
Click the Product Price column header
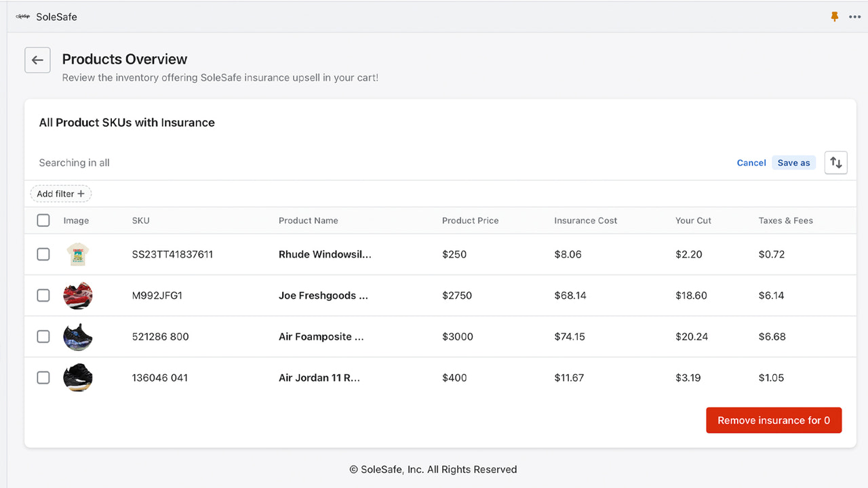point(470,220)
